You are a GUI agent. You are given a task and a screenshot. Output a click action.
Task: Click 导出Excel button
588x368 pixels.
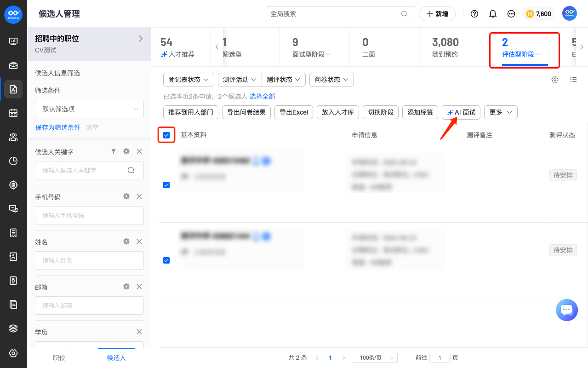pos(294,112)
